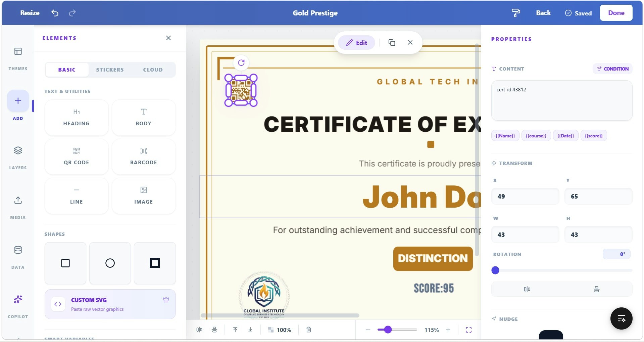
Task: Zoom out with the minus button
Action: tap(368, 330)
